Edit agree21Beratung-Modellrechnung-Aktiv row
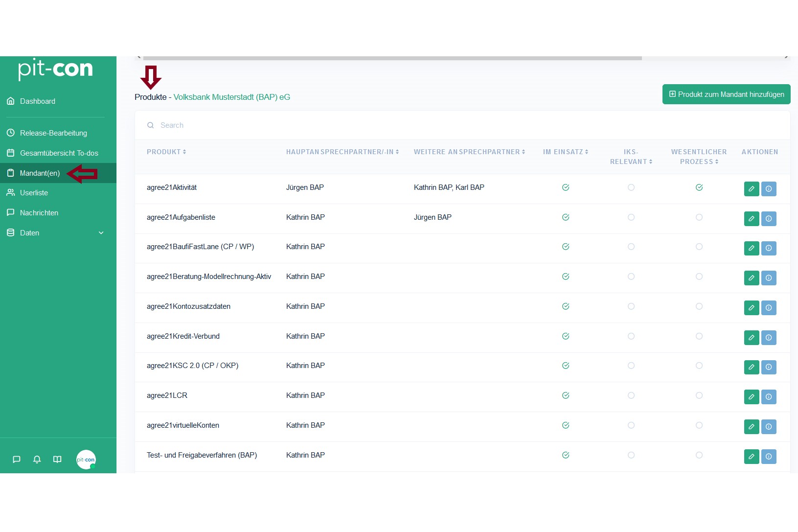The height and width of the screenshot is (532, 798). [x=752, y=278]
